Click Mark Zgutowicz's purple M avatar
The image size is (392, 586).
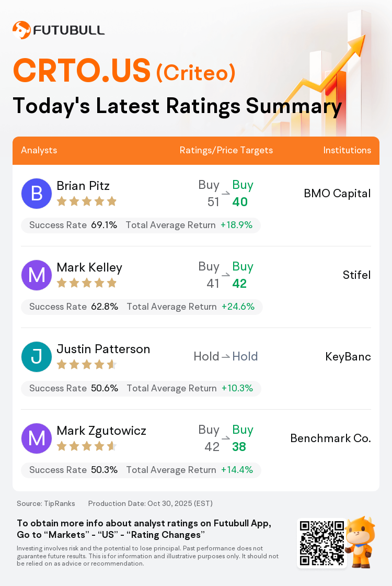click(x=37, y=438)
